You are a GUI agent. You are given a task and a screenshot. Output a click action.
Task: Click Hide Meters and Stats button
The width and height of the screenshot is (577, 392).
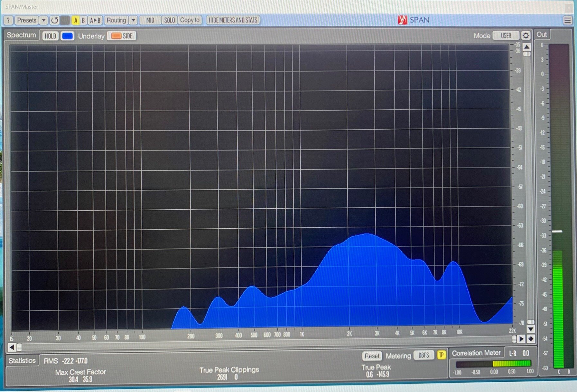[233, 20]
